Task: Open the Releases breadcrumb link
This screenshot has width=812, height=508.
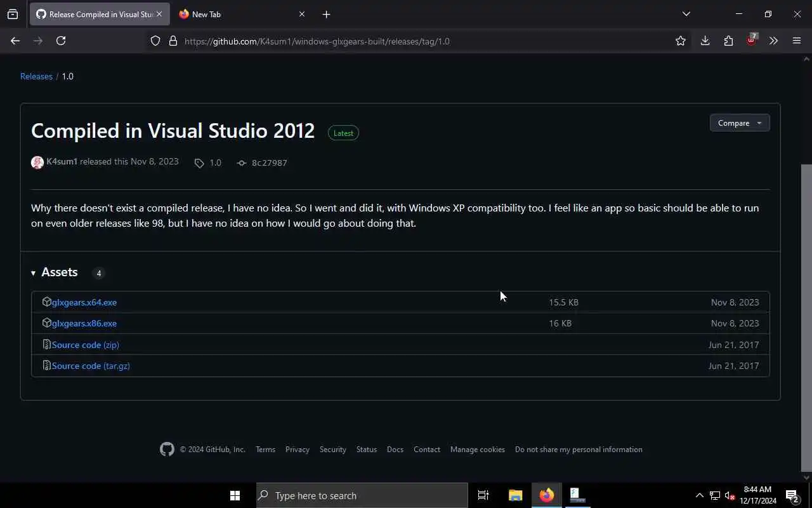Action: 36,76
